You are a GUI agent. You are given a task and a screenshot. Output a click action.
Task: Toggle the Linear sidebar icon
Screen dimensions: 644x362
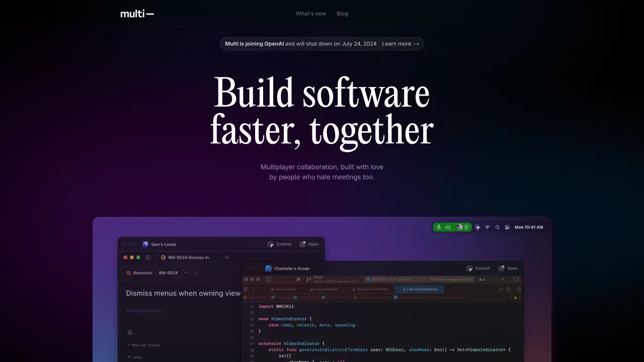click(x=148, y=257)
